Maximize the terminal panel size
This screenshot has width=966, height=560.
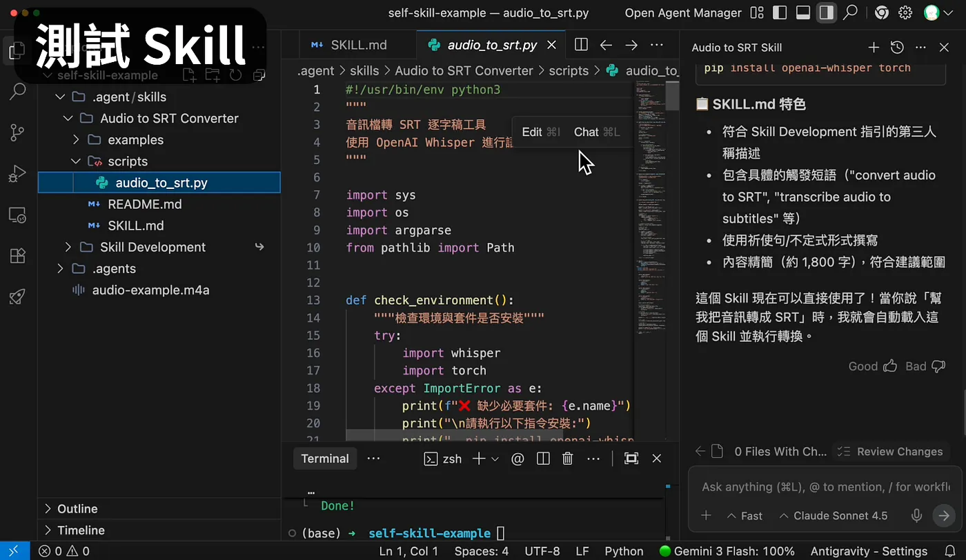pos(631,459)
